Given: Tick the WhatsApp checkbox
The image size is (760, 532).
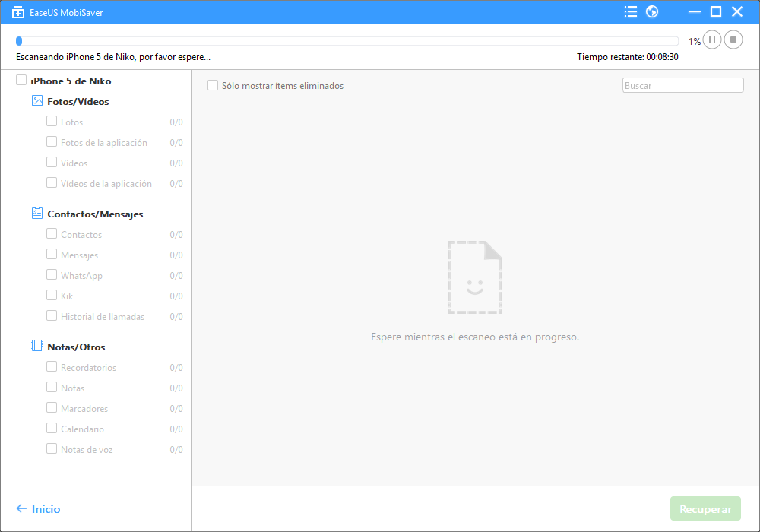Looking at the screenshot, I should [52, 275].
